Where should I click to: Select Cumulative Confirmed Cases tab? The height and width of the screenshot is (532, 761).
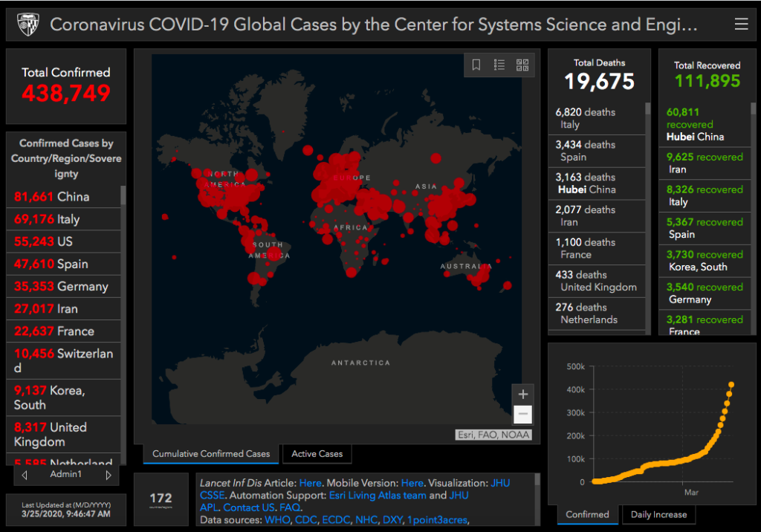pyautogui.click(x=212, y=454)
